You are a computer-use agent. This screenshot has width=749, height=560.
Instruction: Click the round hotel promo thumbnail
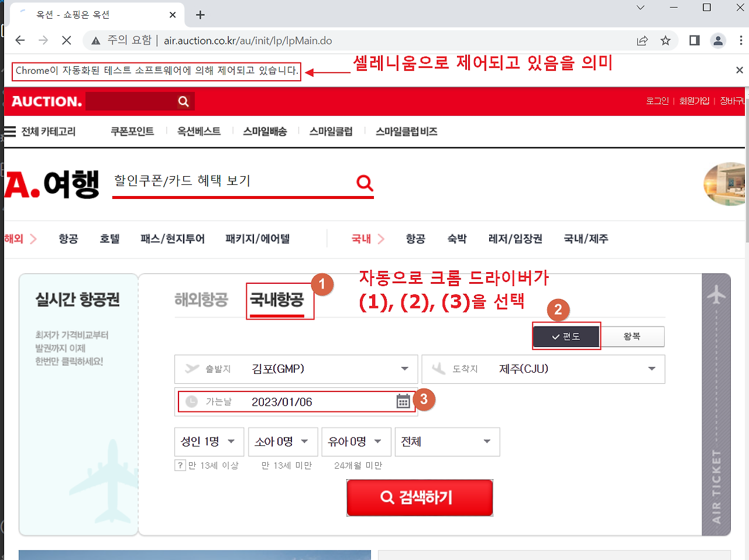726,184
